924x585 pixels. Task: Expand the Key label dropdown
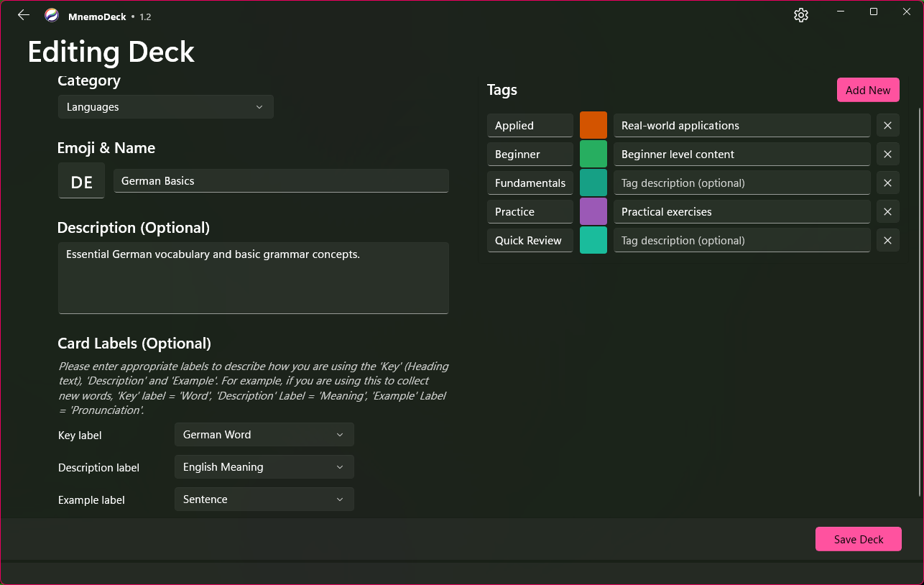pyautogui.click(x=264, y=435)
